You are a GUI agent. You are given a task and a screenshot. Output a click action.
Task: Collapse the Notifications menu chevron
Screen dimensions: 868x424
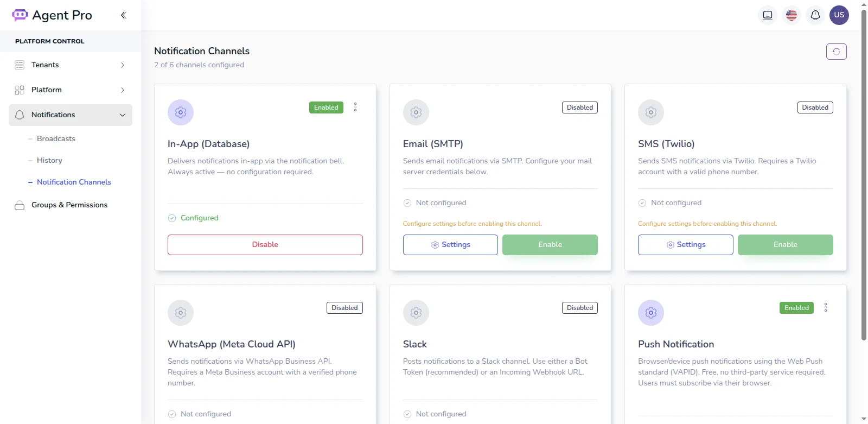tap(123, 115)
